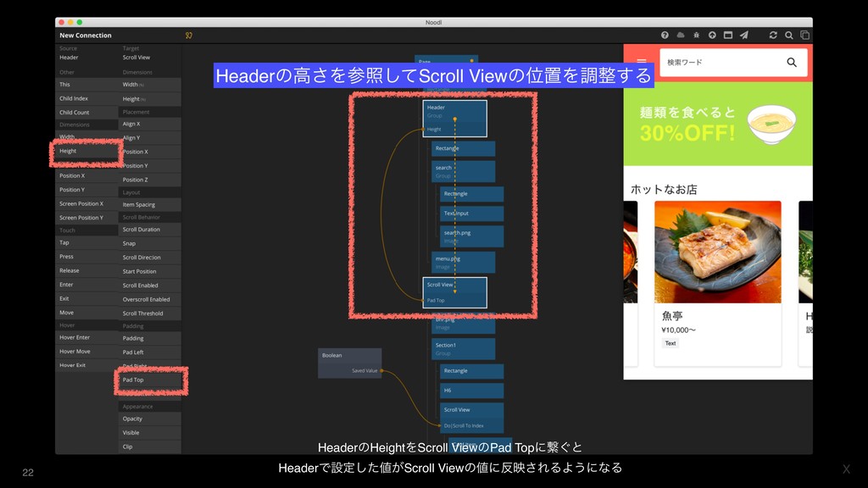Choose the "Hover Exit" output
This screenshot has width=868, height=488.
[x=86, y=365]
